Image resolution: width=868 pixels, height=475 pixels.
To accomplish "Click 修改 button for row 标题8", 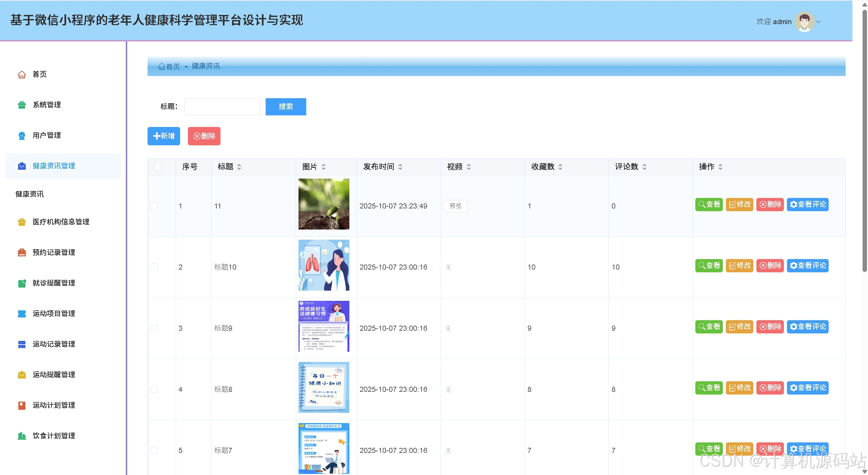I will (x=739, y=388).
